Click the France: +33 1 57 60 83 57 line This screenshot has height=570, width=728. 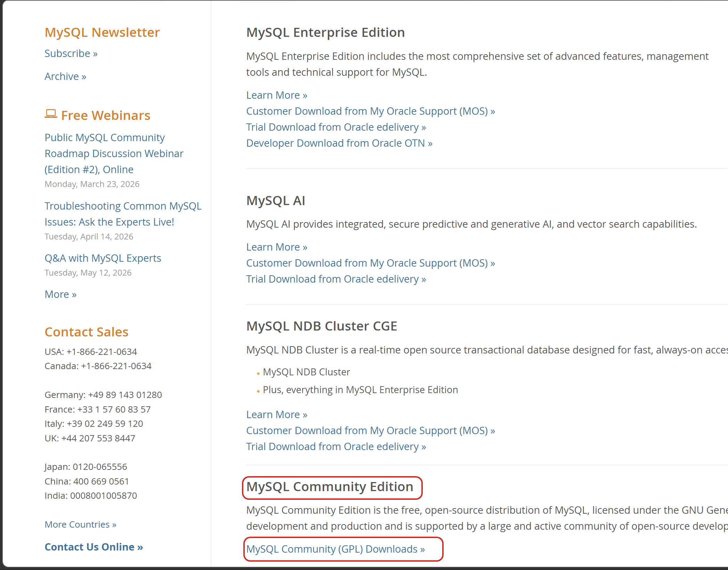click(x=98, y=409)
